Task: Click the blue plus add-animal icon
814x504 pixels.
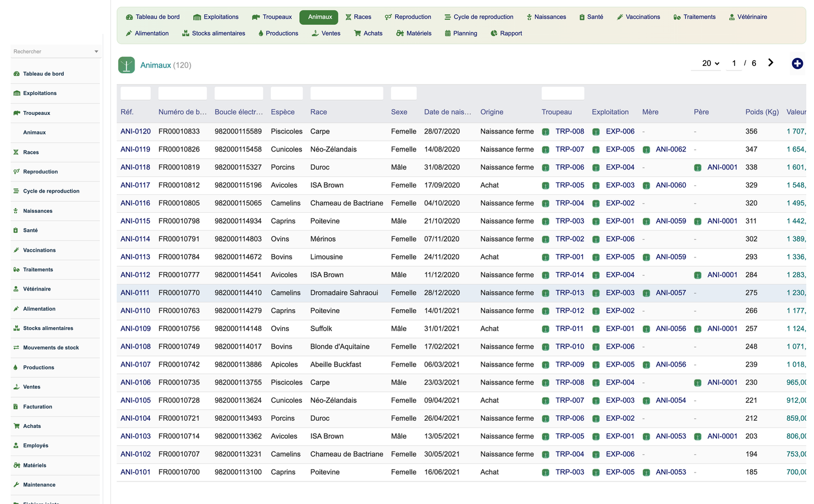Action: pyautogui.click(x=797, y=64)
